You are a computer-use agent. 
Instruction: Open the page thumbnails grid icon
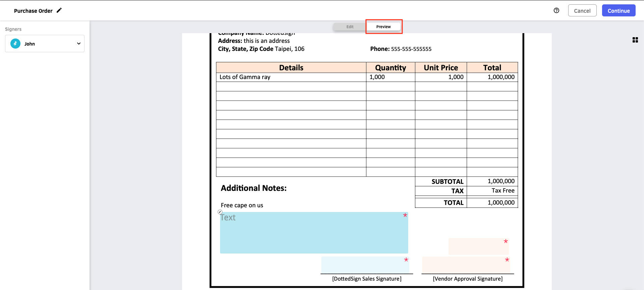tap(635, 40)
